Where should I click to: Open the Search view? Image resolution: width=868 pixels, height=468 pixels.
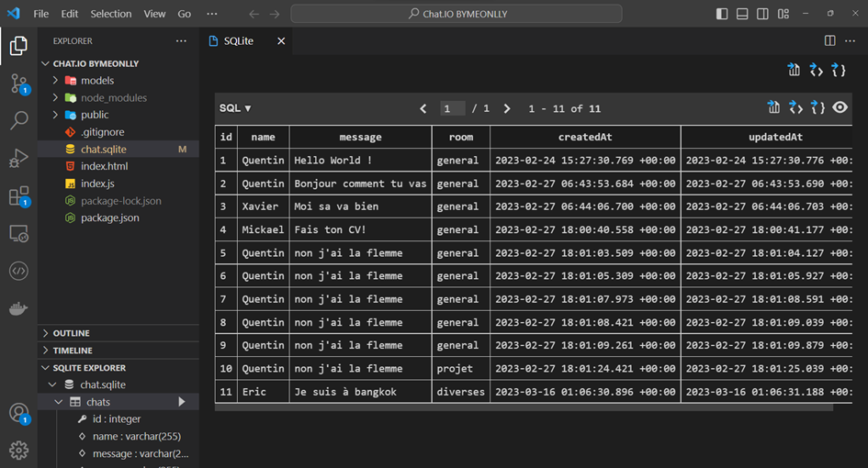(18, 120)
